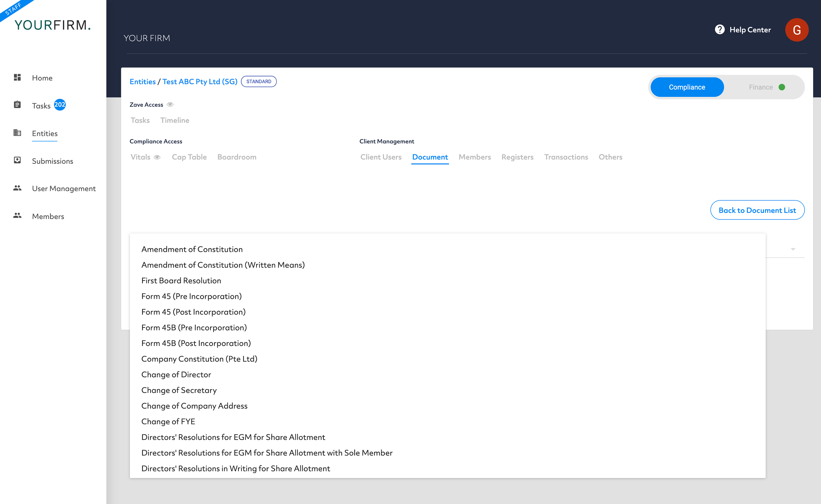
Task: Open Members in the left sidebar
Action: [48, 216]
